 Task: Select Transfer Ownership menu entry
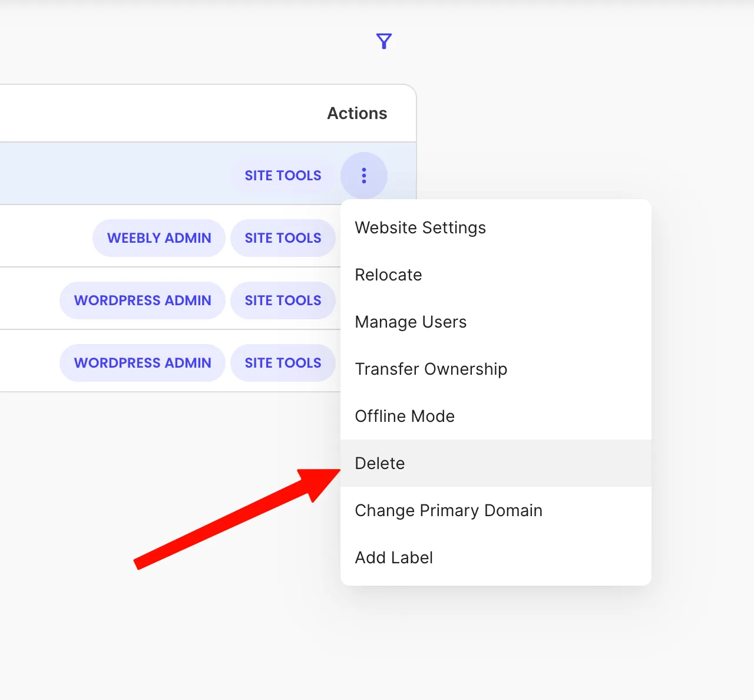[496, 369]
